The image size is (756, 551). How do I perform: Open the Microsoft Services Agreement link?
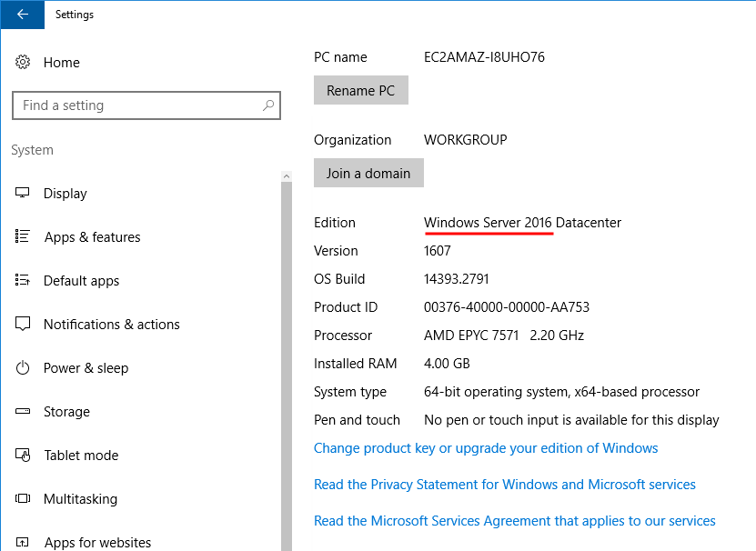[x=514, y=521]
